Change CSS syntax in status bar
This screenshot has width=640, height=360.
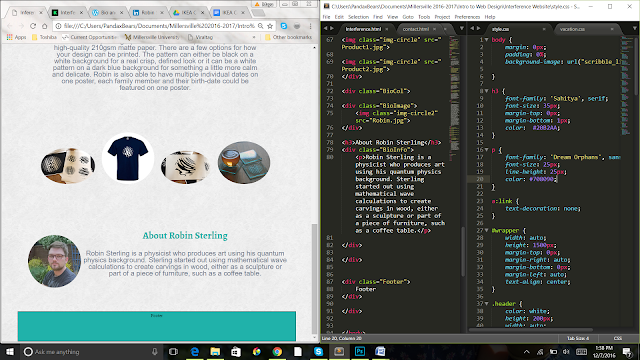point(618,338)
